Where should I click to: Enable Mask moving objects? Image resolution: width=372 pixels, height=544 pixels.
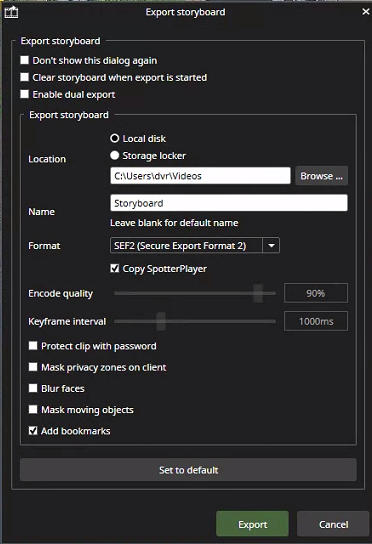coord(33,409)
